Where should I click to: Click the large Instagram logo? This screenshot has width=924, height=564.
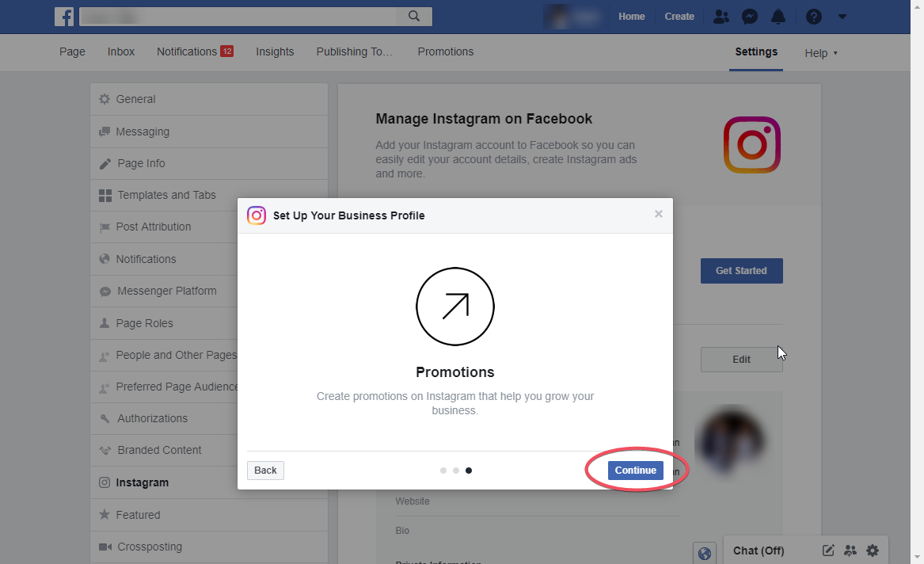pyautogui.click(x=752, y=145)
